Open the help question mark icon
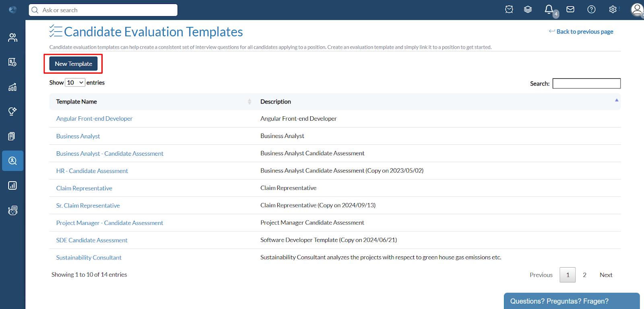 pos(591,9)
